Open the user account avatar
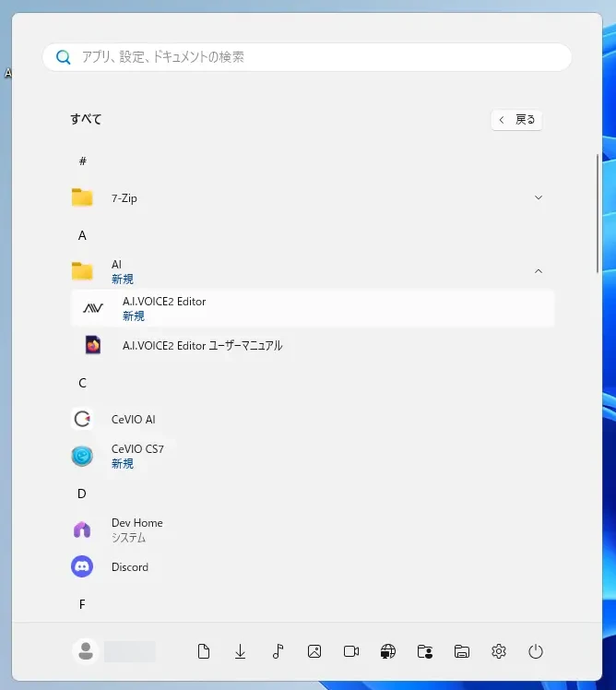 (86, 651)
